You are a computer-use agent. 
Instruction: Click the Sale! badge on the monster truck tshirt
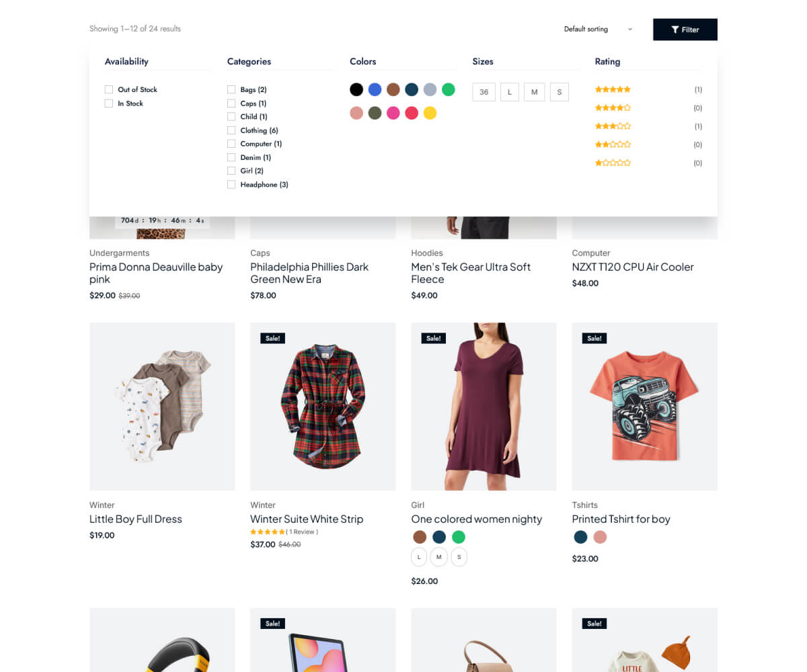pos(594,338)
